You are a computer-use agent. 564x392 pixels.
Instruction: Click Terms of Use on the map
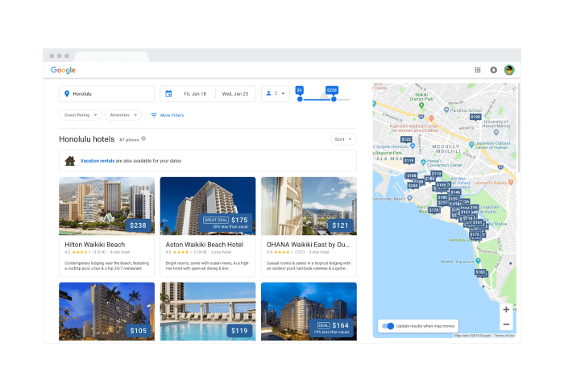[x=504, y=336]
